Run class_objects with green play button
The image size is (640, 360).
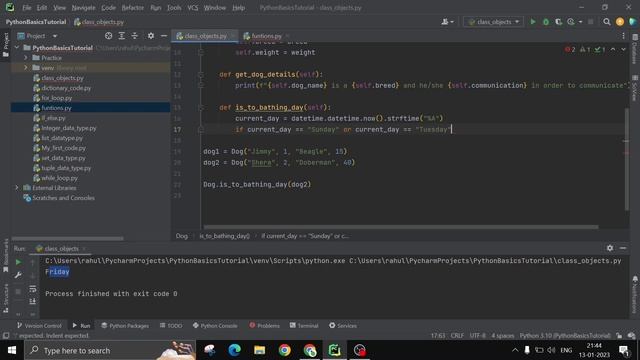click(533, 22)
